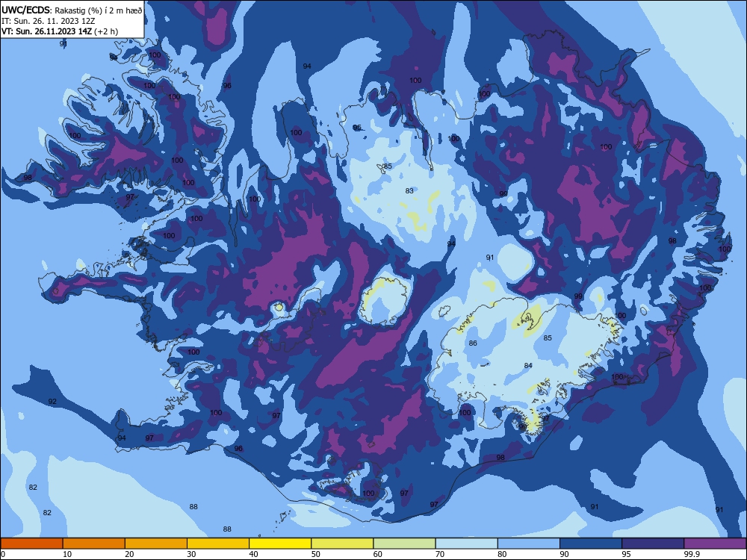Click the legend tick label '60'

378,554
